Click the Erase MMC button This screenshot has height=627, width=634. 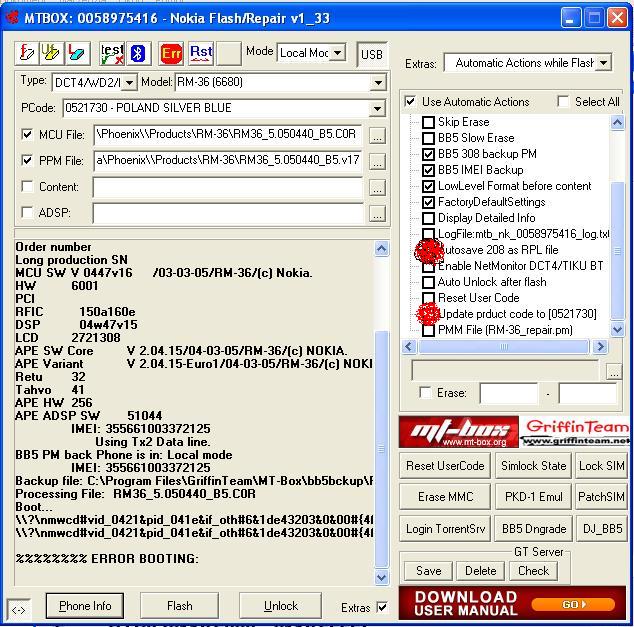tap(445, 497)
